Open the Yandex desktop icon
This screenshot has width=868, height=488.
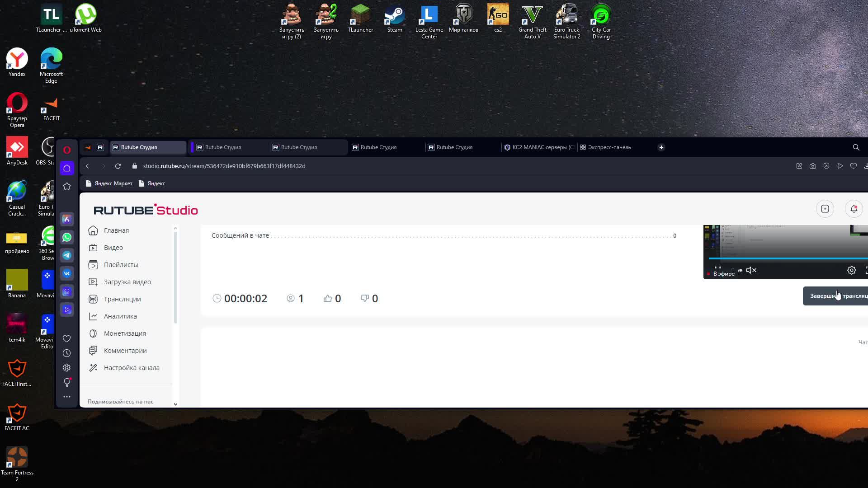click(17, 63)
